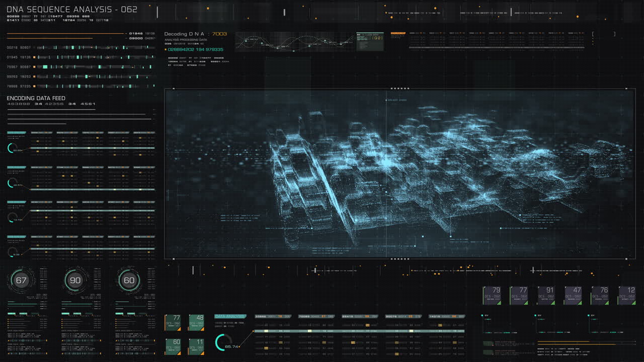644x362 pixels.
Task: Open the DATA ANALYSIS tab
Action: point(230,317)
